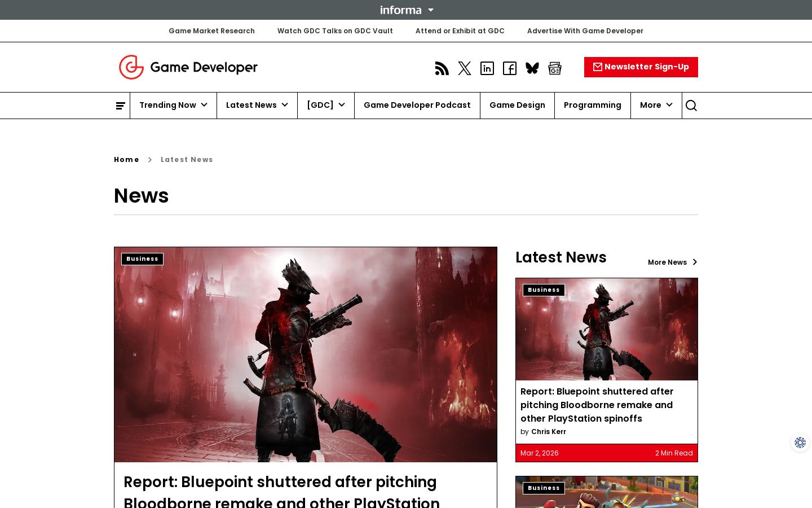812x508 pixels.
Task: Expand the Informa top bar dropdown
Action: pyautogui.click(x=407, y=10)
